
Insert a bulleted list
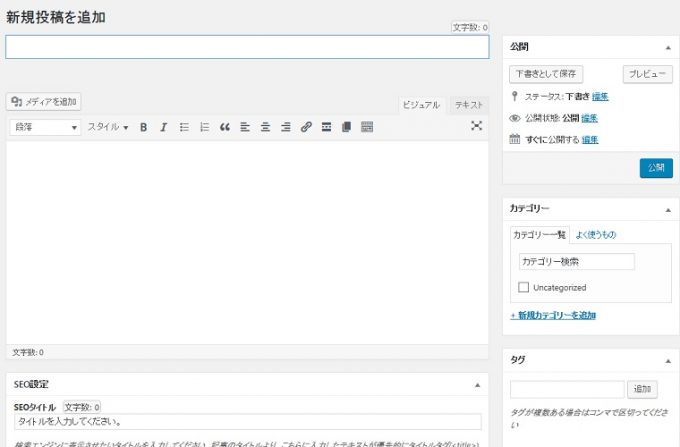click(x=184, y=127)
